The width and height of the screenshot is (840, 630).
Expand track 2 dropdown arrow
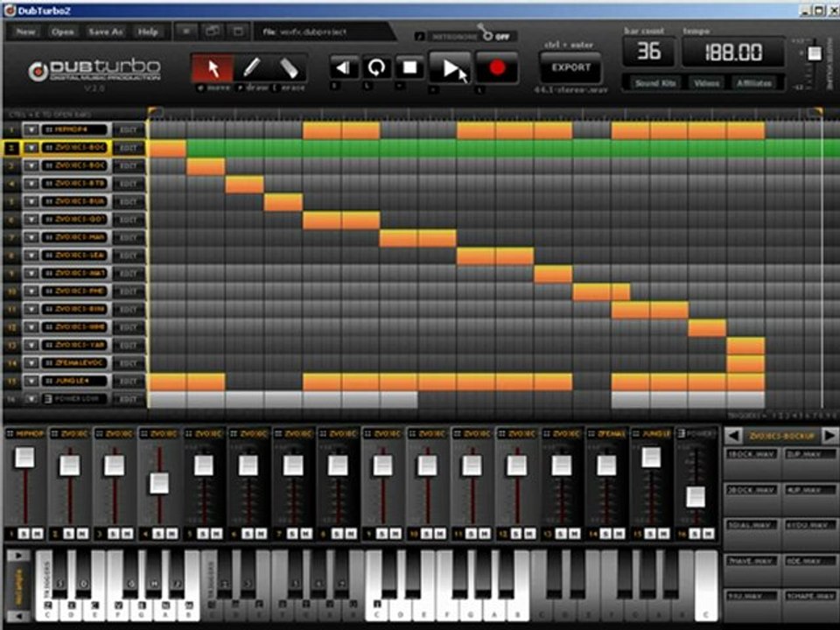31,148
